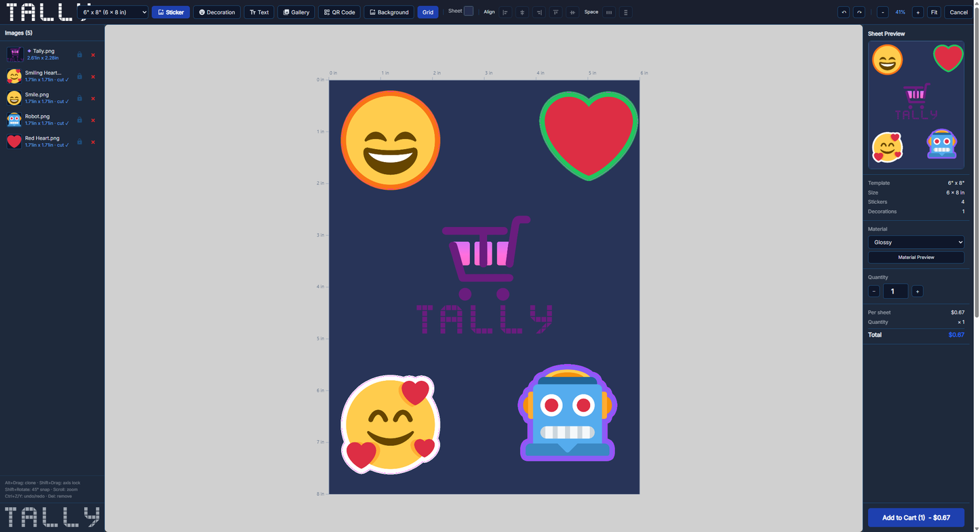Click the Smile.png file name

37,95
